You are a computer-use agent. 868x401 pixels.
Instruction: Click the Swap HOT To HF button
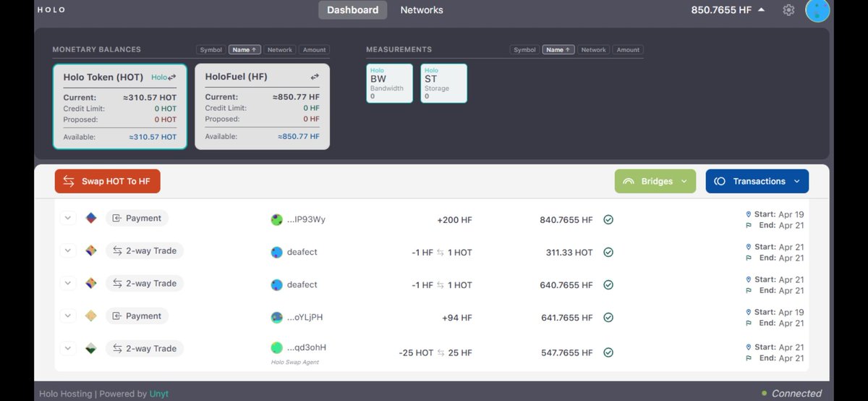(x=108, y=181)
